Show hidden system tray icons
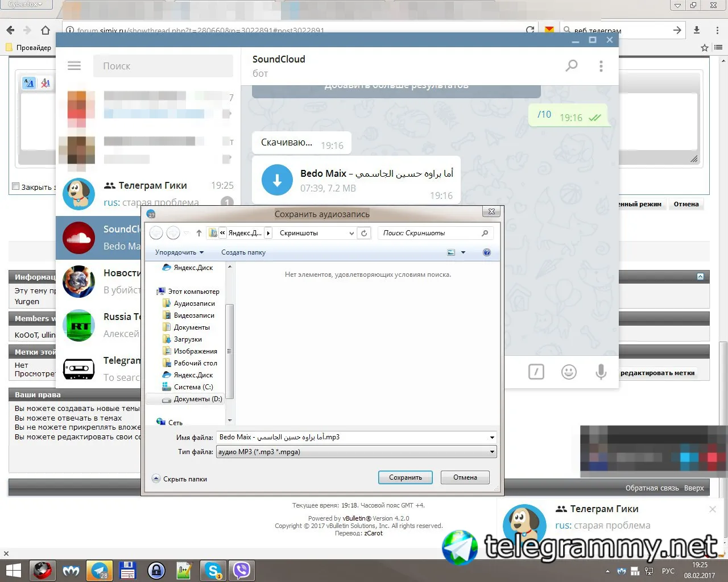 tap(607, 571)
